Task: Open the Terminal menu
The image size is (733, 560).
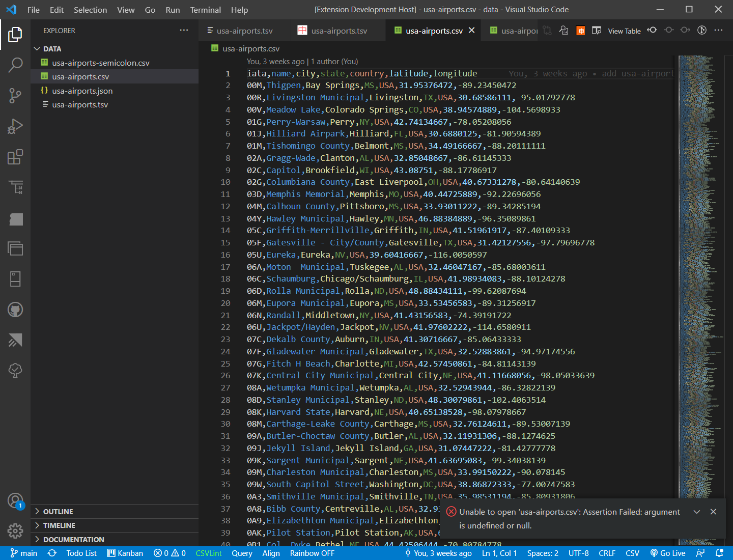Action: coord(206,10)
